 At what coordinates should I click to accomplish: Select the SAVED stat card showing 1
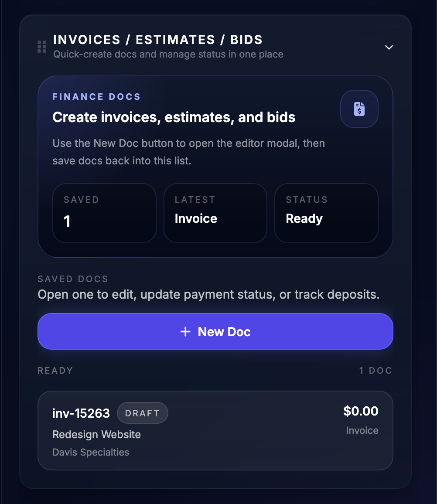click(x=104, y=213)
